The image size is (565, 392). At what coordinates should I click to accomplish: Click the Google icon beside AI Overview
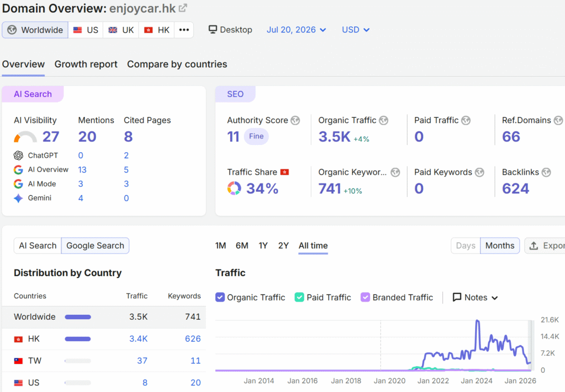(18, 170)
